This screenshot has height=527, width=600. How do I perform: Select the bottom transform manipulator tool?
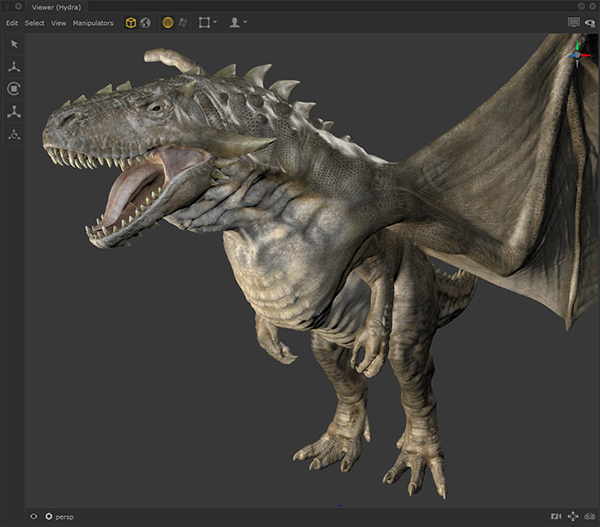[x=14, y=135]
